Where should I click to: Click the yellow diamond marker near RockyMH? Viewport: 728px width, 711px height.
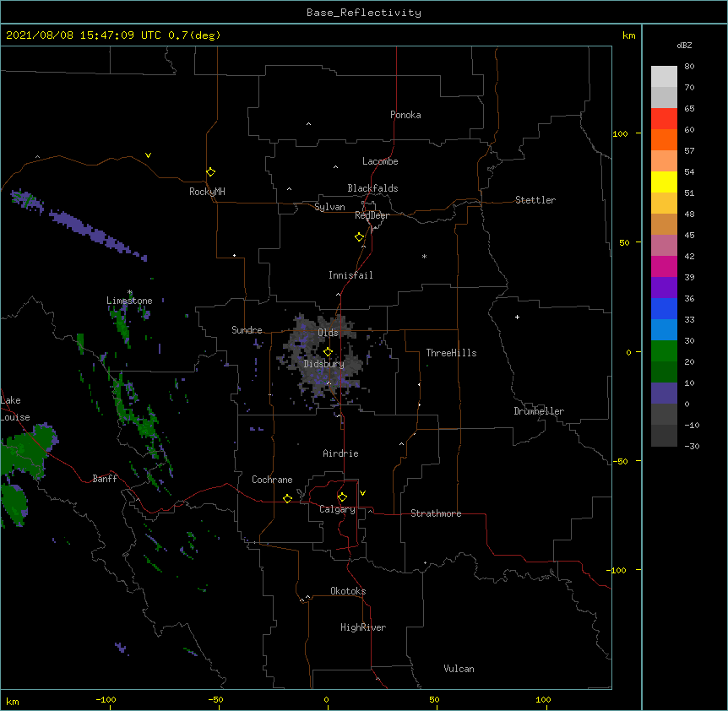(210, 171)
